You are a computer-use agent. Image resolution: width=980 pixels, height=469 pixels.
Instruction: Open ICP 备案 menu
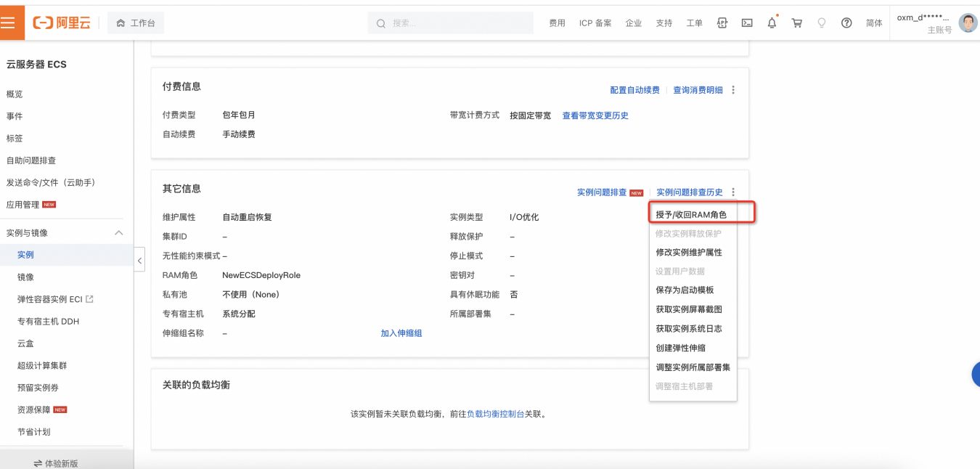tap(595, 23)
